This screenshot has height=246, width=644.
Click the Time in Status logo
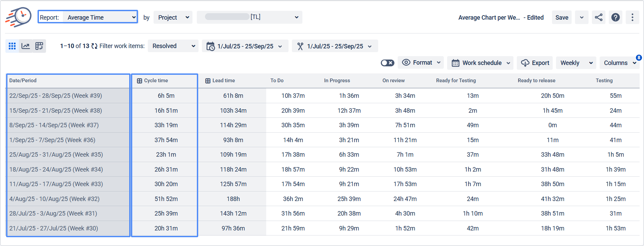(x=18, y=17)
